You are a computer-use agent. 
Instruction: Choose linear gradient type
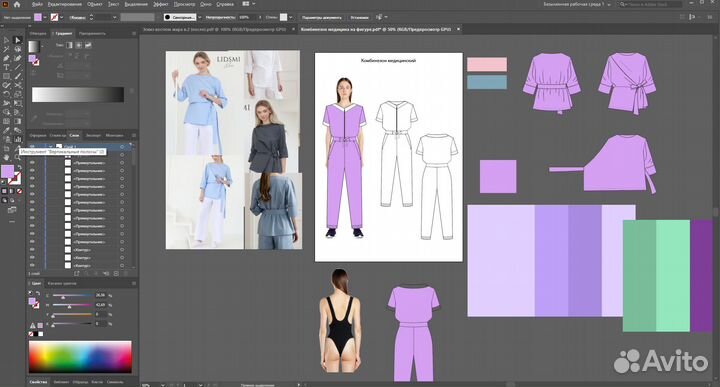69,45
